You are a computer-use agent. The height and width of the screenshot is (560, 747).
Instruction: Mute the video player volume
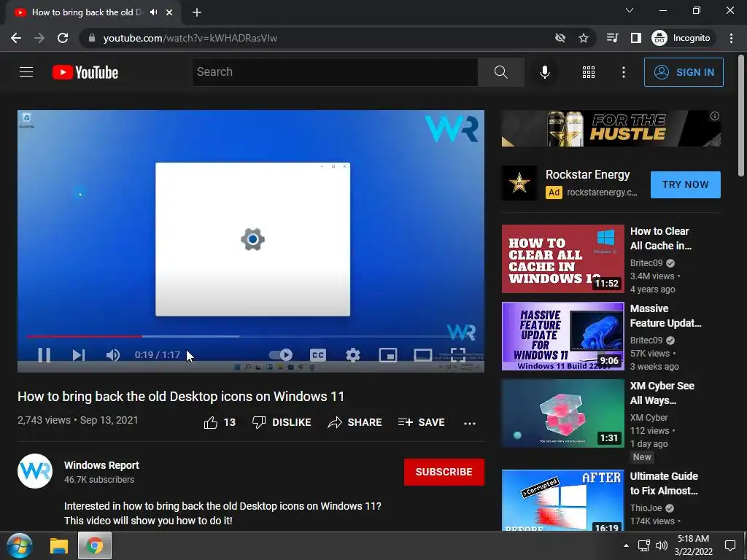point(113,355)
